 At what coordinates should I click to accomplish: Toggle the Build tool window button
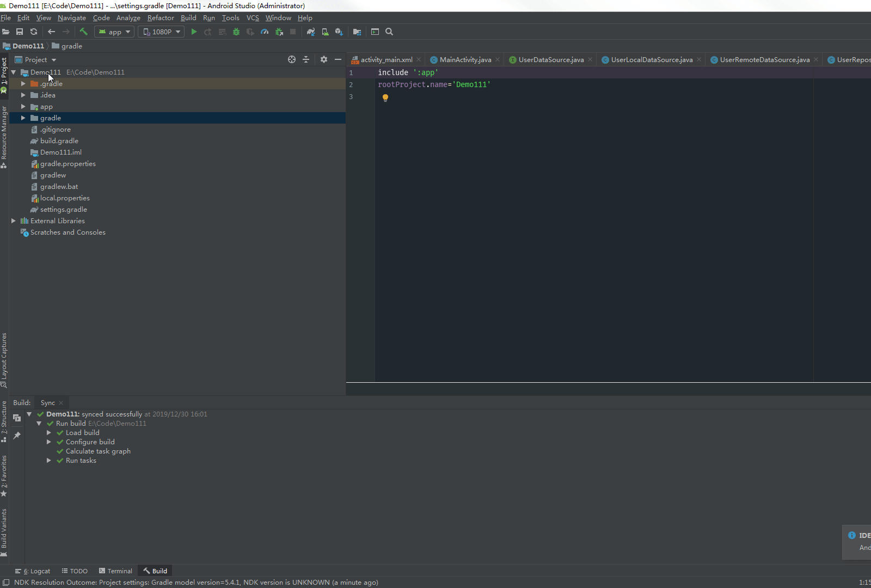(x=155, y=571)
